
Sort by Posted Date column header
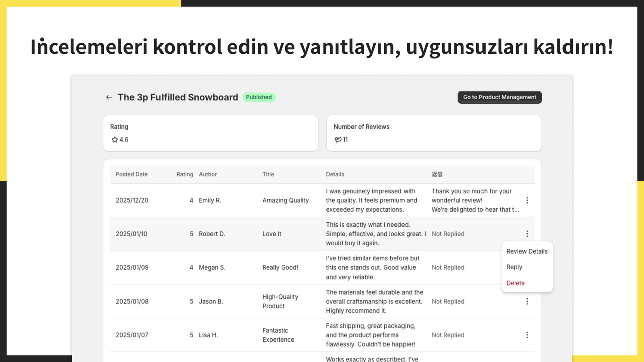[x=132, y=174]
